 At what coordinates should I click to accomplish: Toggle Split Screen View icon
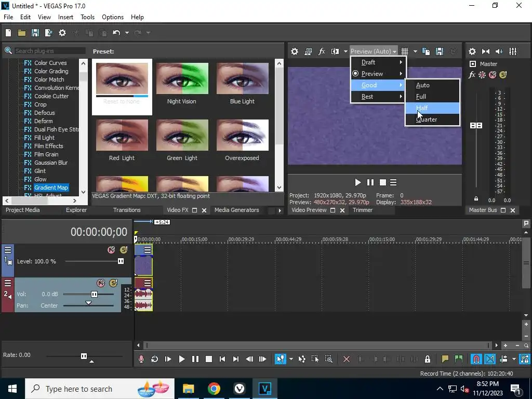click(x=335, y=51)
